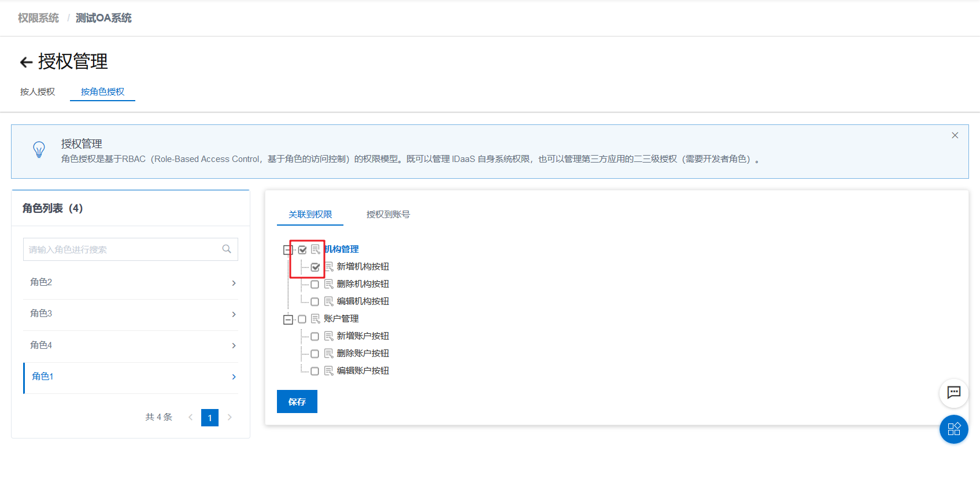980x490 pixels.
Task: Click the document icon next to 删除账户按钮
Action: click(329, 353)
